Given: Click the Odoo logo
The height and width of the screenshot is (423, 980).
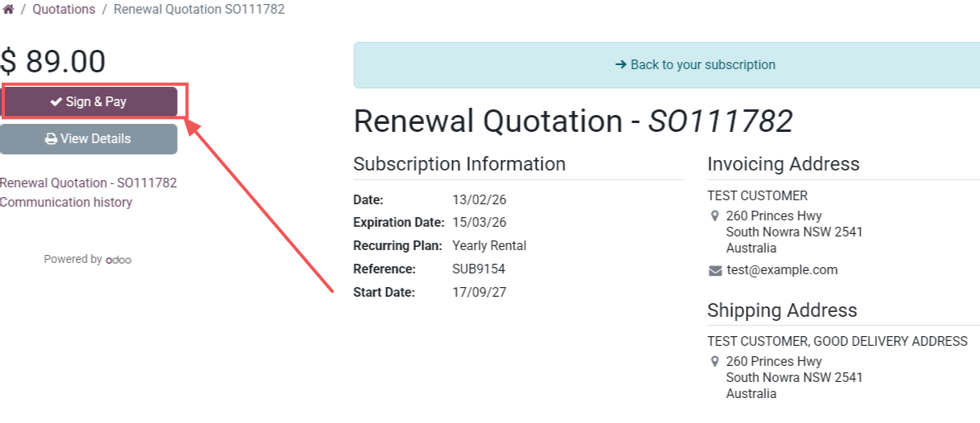Looking at the screenshot, I should click(118, 260).
